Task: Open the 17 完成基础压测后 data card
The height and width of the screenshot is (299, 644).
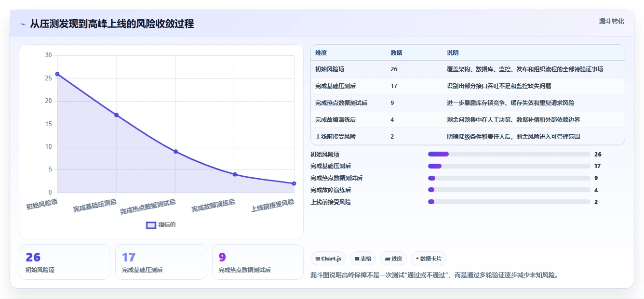Action: (x=161, y=262)
